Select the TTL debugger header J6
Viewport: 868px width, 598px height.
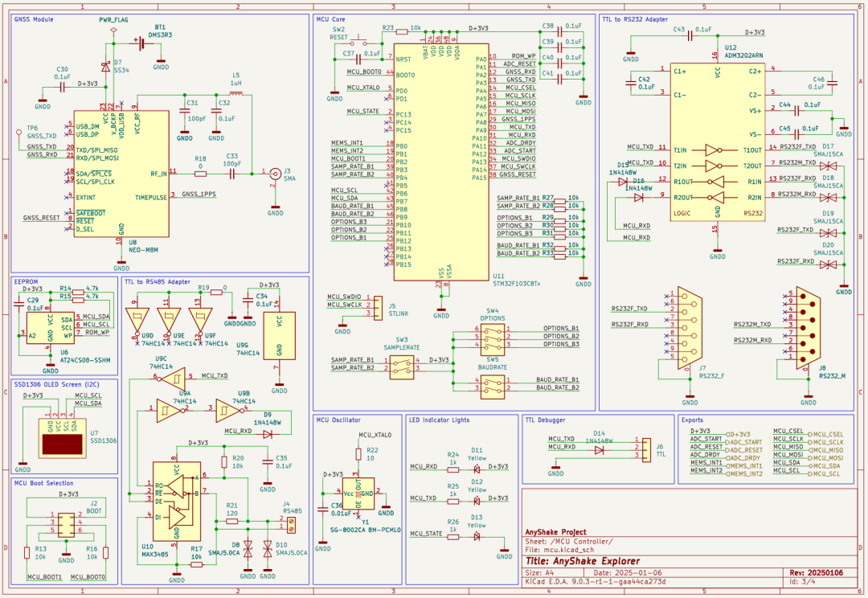646,448
